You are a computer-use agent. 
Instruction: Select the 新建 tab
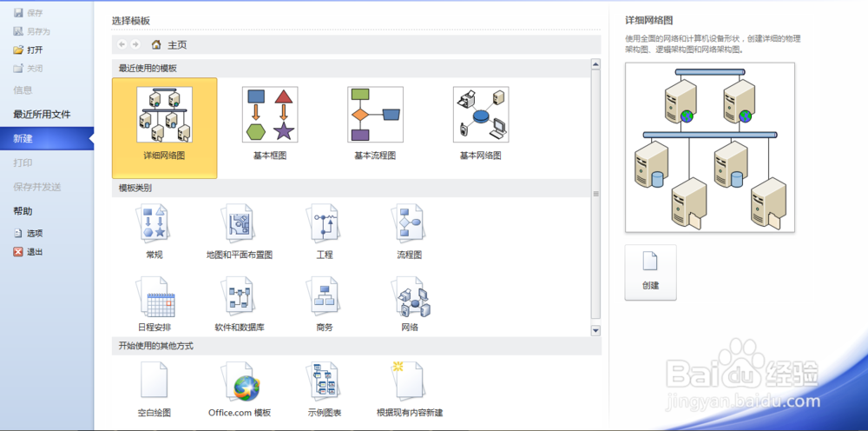(x=47, y=138)
